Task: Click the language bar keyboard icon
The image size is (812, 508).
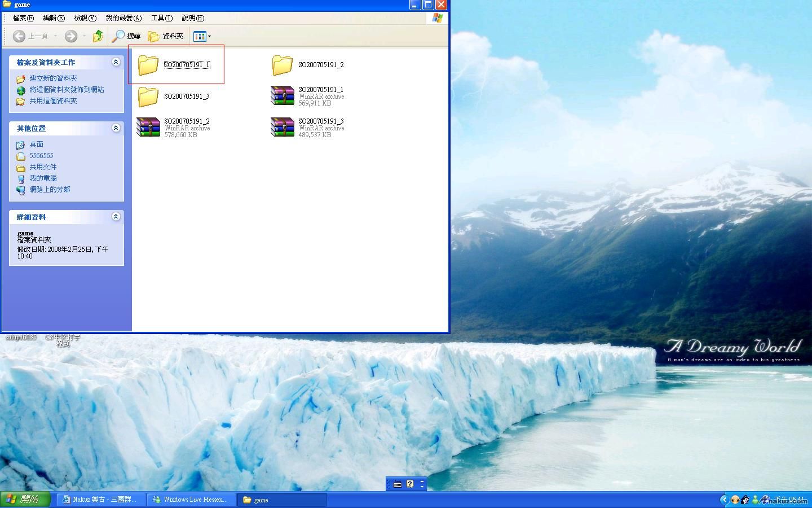Action: coord(398,484)
